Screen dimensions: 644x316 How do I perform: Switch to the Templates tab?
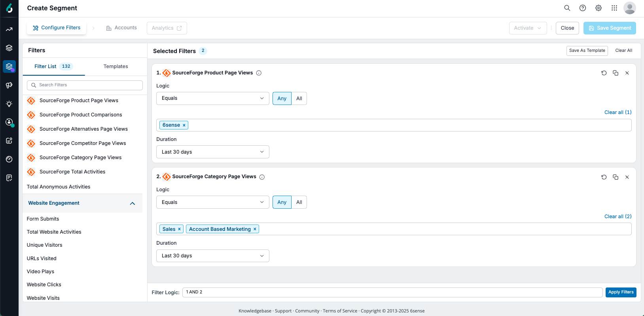tap(116, 67)
